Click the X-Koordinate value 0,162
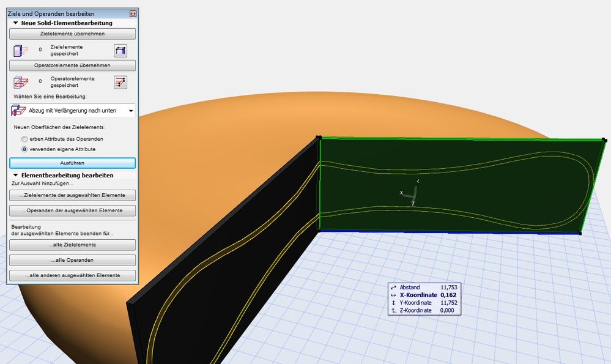The image size is (611, 364). point(448,295)
